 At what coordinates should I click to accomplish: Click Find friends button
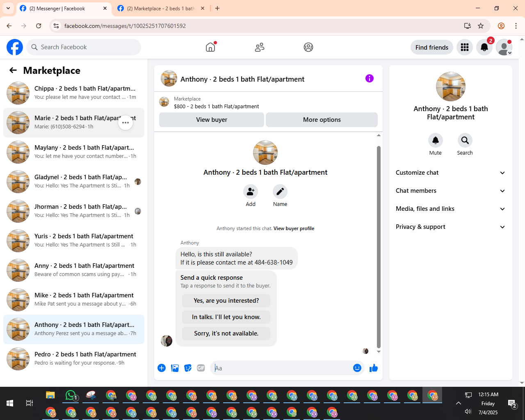[x=432, y=47]
